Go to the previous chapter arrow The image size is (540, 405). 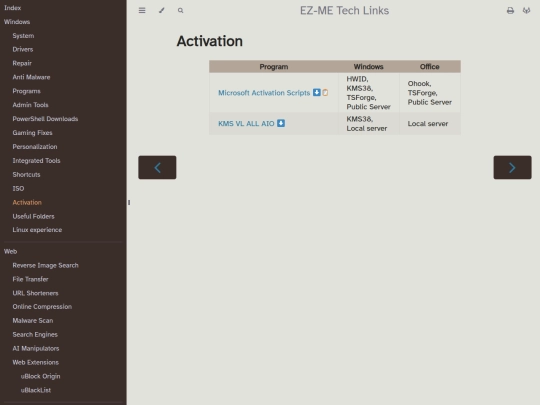pos(157,167)
